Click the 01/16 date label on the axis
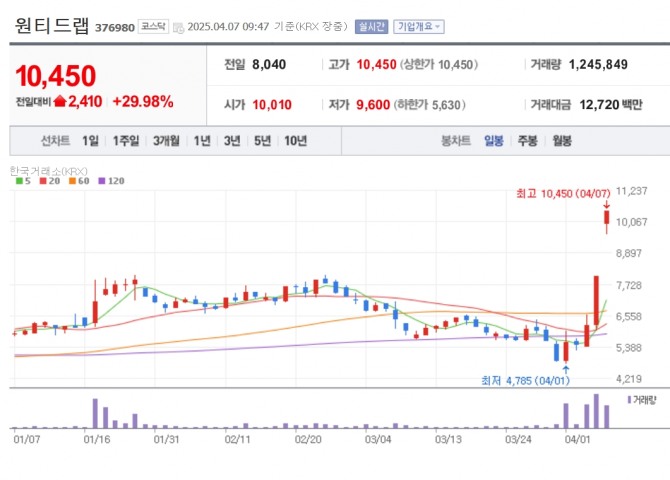Image resolution: width=670 pixels, height=480 pixels. 97,439
